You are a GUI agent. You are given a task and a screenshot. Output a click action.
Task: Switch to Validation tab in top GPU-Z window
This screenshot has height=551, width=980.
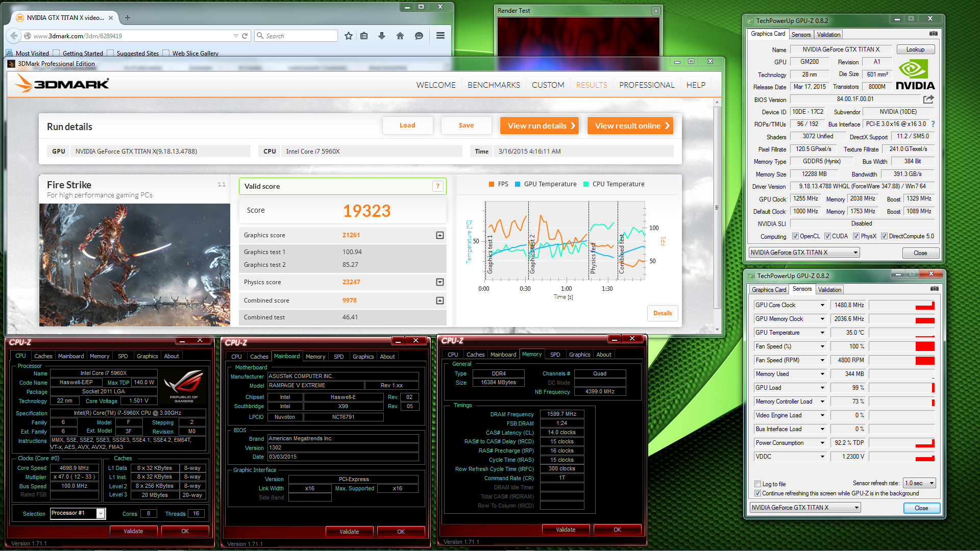coord(828,35)
